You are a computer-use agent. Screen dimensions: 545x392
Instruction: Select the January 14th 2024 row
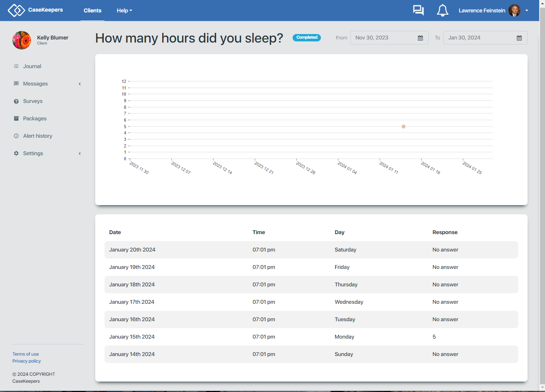click(x=311, y=354)
